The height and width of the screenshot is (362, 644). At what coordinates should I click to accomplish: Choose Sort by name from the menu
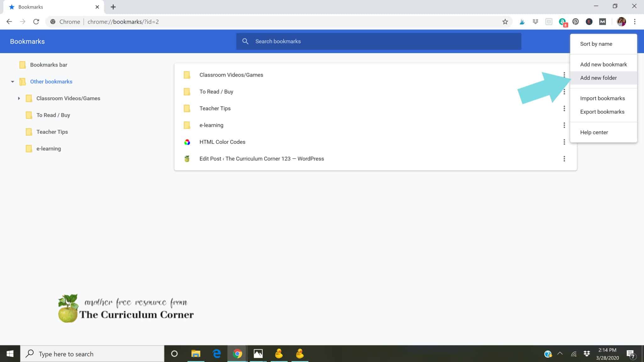[x=596, y=44]
